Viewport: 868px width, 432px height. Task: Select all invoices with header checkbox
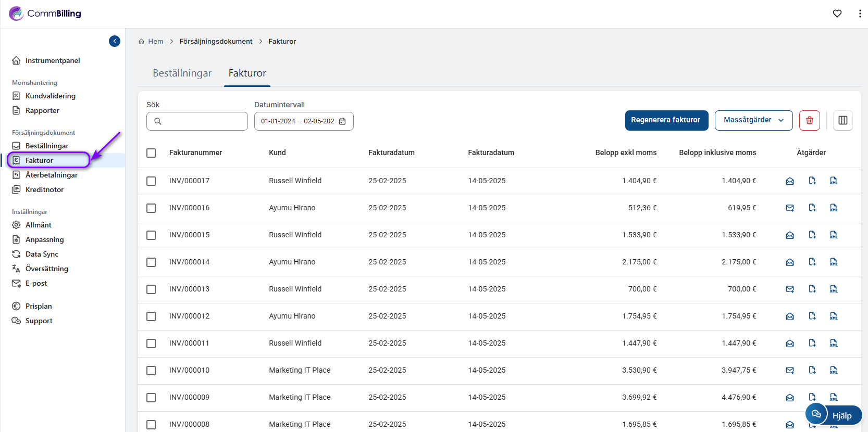tap(151, 153)
